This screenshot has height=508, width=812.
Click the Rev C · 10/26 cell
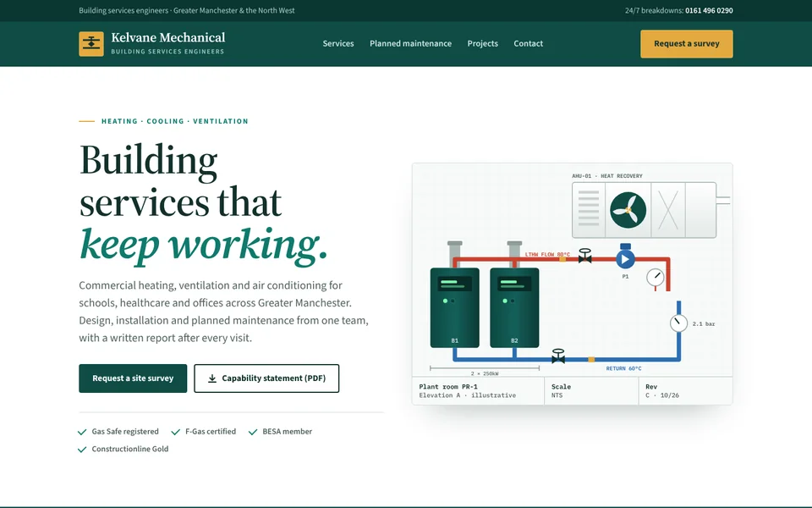click(686, 391)
